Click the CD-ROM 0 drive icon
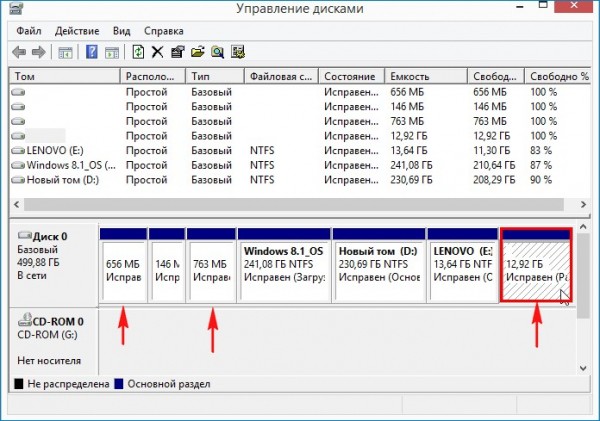Screen dimensions: 600x421 25,320
